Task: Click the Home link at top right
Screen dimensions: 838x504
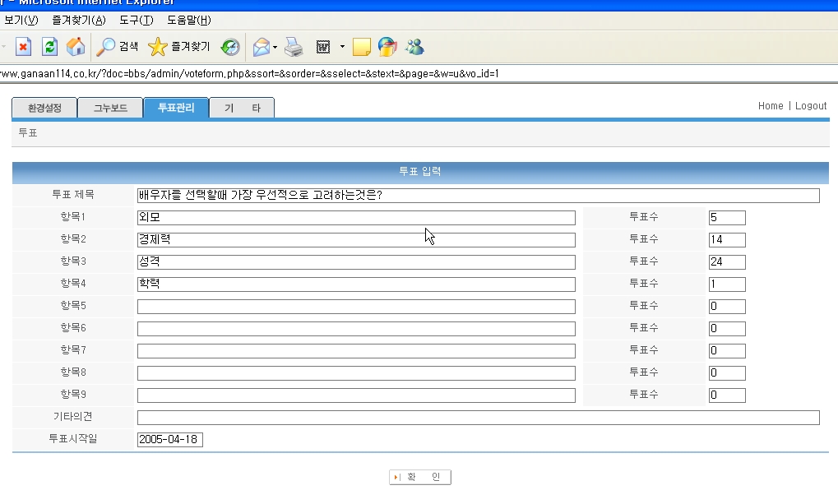Action: [771, 106]
